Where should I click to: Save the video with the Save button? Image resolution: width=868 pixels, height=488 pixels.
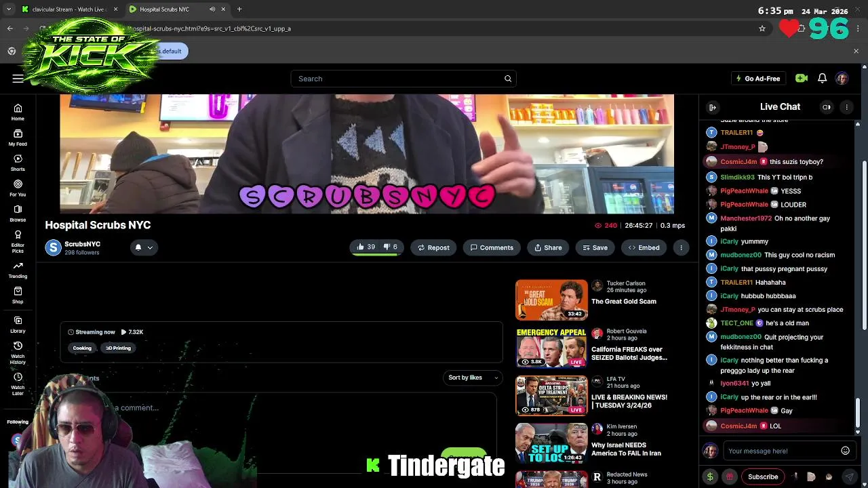tap(594, 247)
